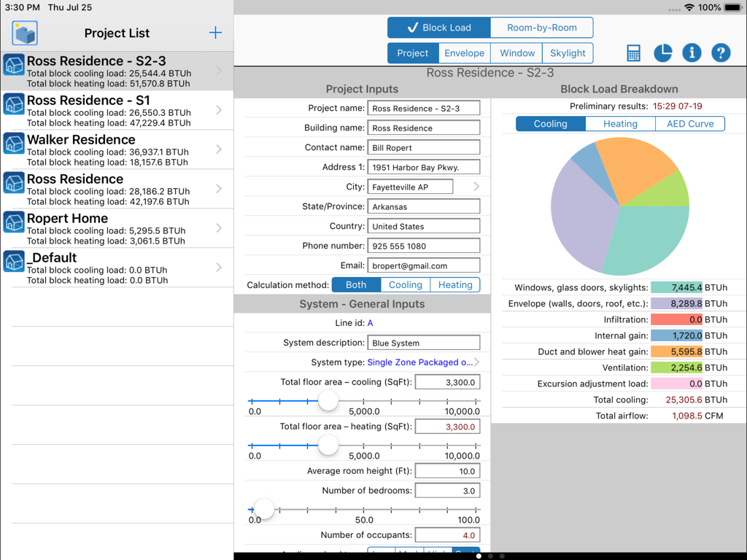Expand the City field chevron
This screenshot has width=747, height=560.
pos(475,186)
